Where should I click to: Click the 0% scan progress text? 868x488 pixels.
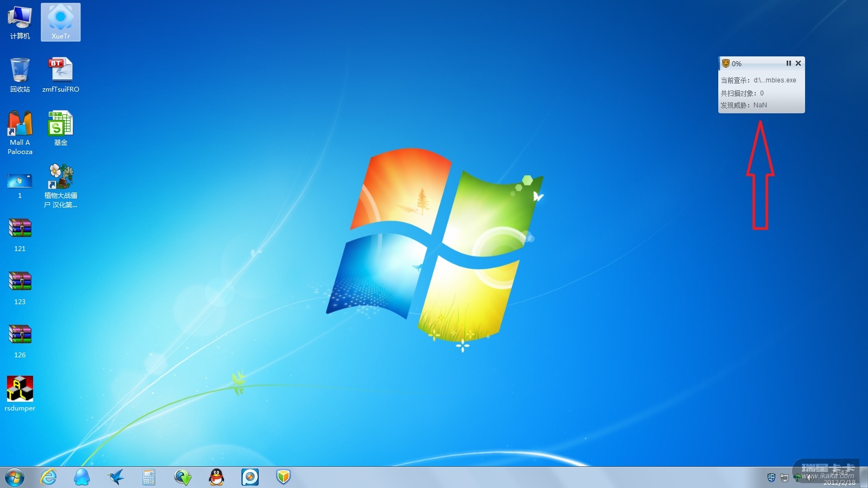736,64
